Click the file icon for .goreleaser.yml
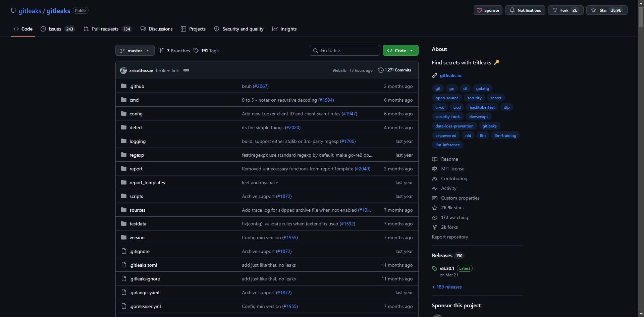Viewport: 644px width, 317px height. click(124, 306)
